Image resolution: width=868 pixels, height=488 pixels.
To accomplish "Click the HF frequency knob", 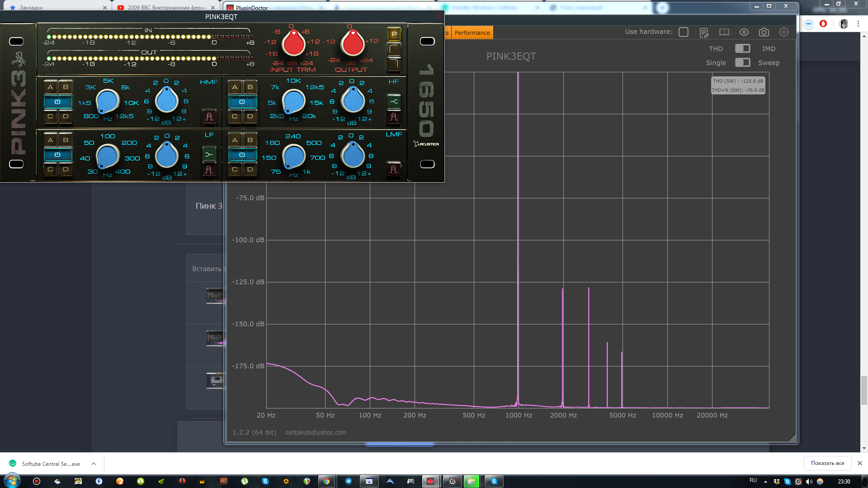I will pos(293,102).
